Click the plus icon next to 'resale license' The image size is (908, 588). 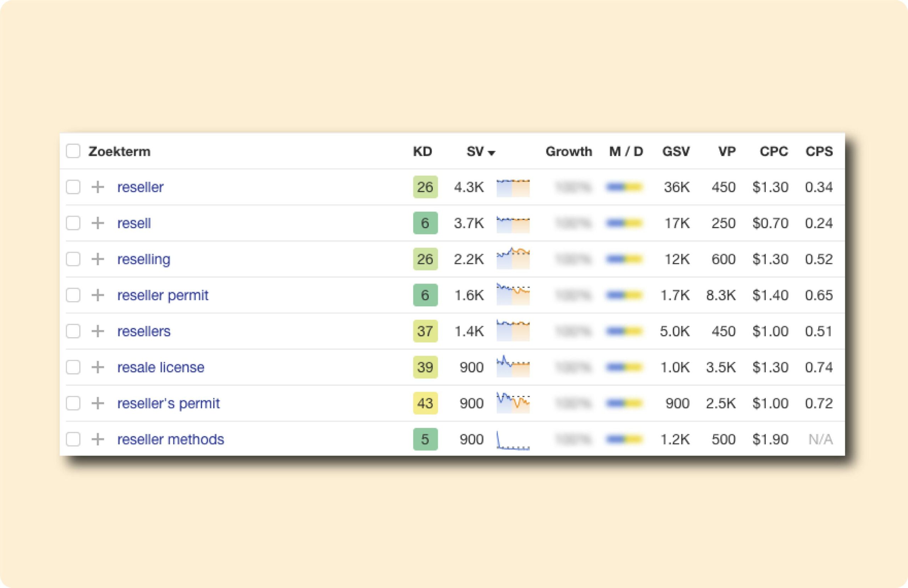pos(98,367)
